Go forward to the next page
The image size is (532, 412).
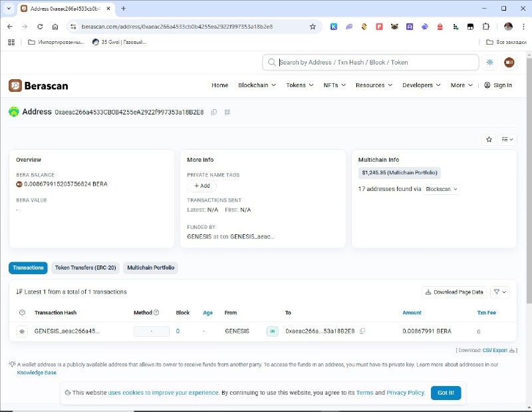(25, 27)
